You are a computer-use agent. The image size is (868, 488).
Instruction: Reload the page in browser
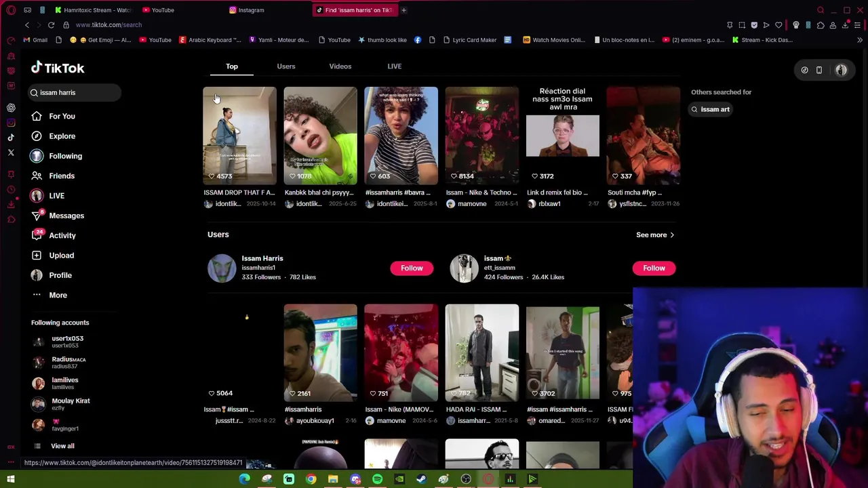pos(51,25)
